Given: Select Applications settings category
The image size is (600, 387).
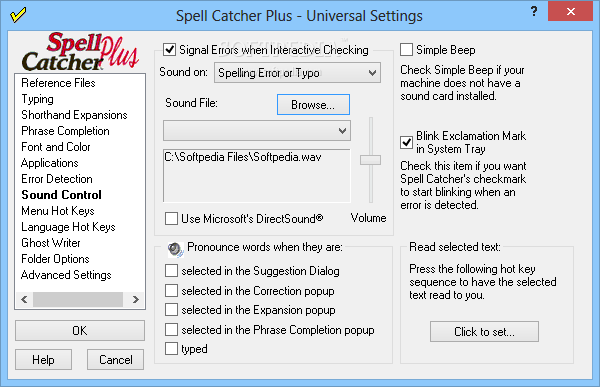Looking at the screenshot, I should pos(50,163).
